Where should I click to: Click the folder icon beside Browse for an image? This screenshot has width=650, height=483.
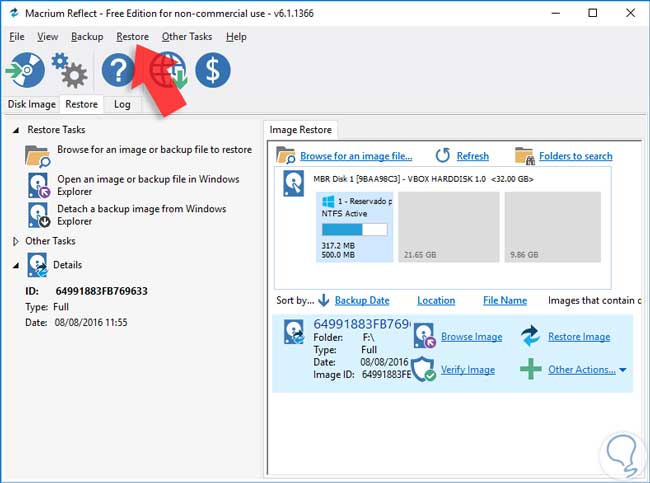(x=37, y=156)
